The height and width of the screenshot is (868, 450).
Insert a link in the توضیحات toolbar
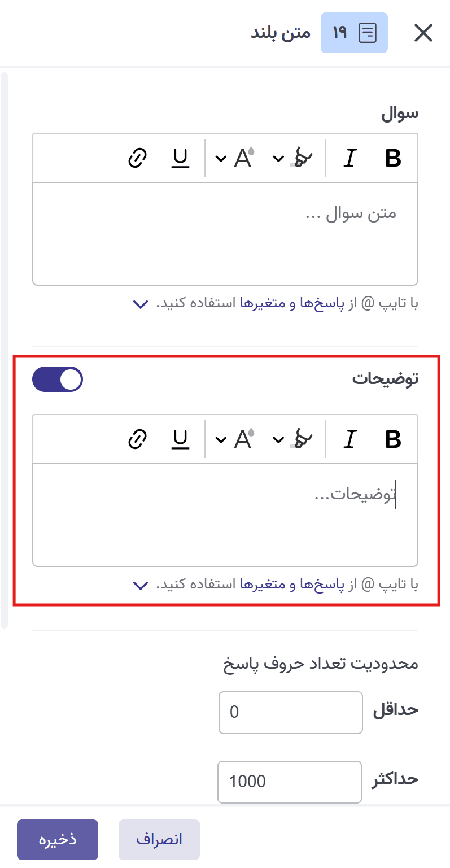[x=136, y=439]
